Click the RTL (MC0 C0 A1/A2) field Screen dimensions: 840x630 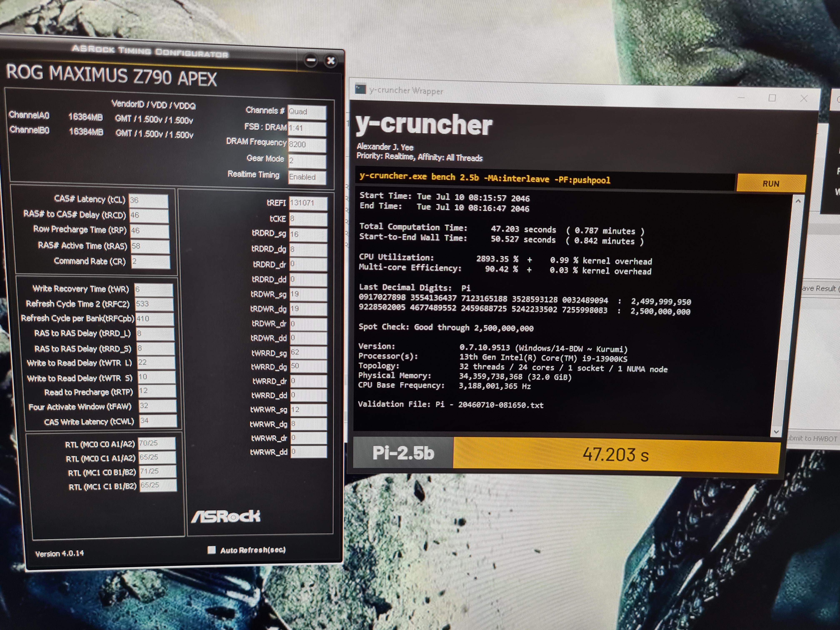(157, 443)
